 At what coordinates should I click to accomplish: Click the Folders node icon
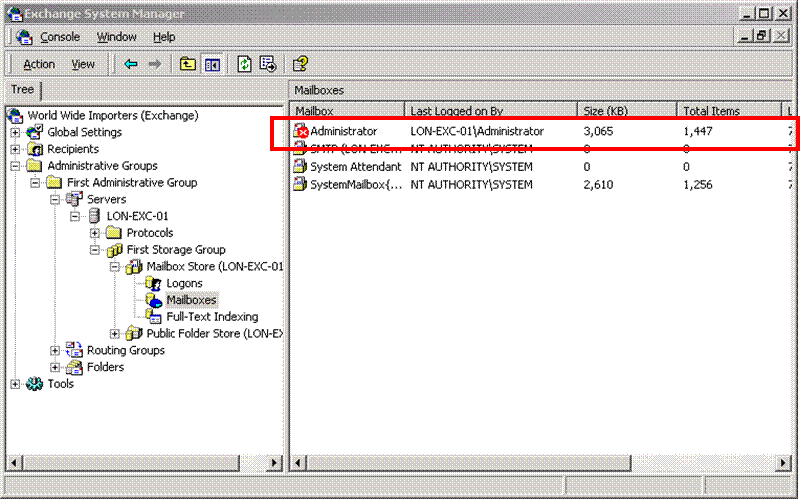click(x=74, y=367)
